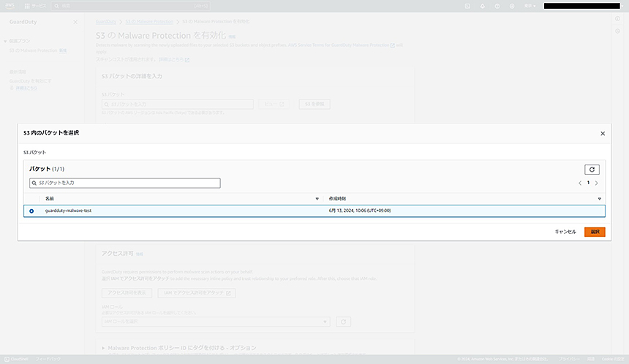Open S3 の Malware Protection in sidebar
This screenshot has width=629, height=364.
click(34, 50)
